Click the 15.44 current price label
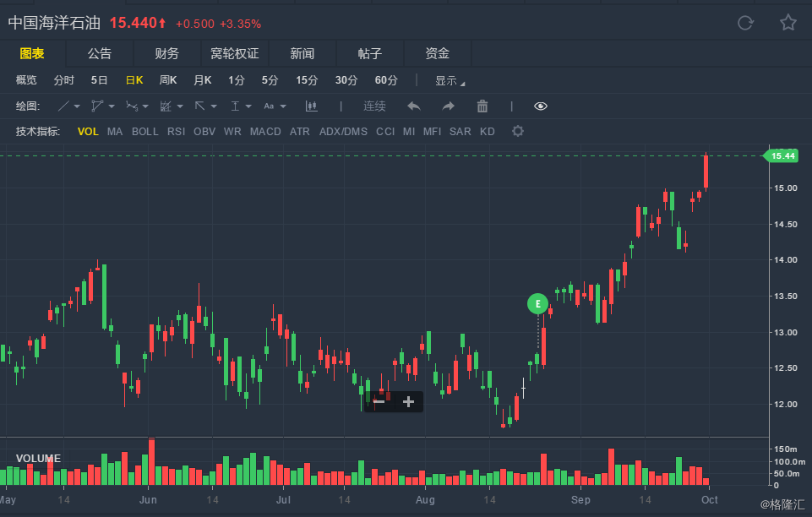Screen dimensions: 812x517 coord(782,155)
